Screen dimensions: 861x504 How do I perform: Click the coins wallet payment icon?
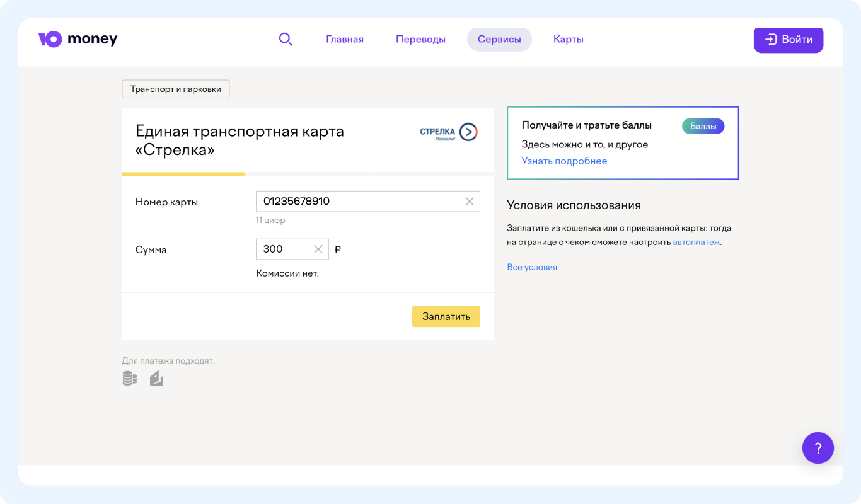point(130,378)
